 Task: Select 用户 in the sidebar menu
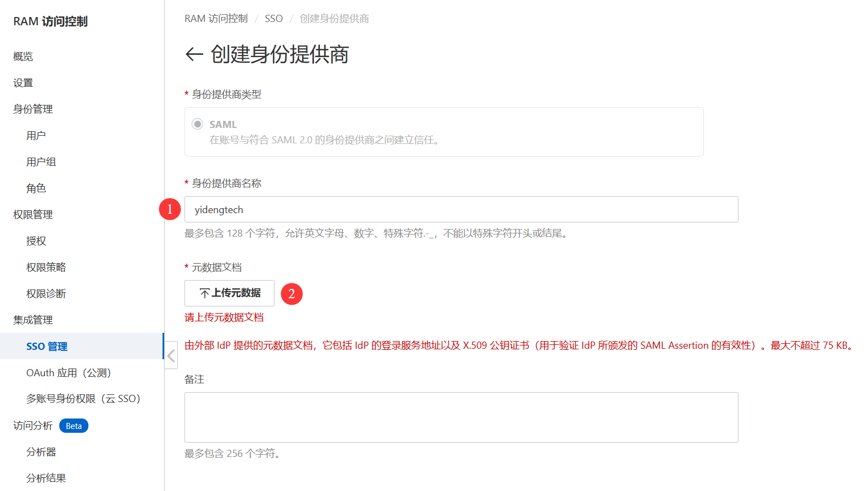(36, 136)
